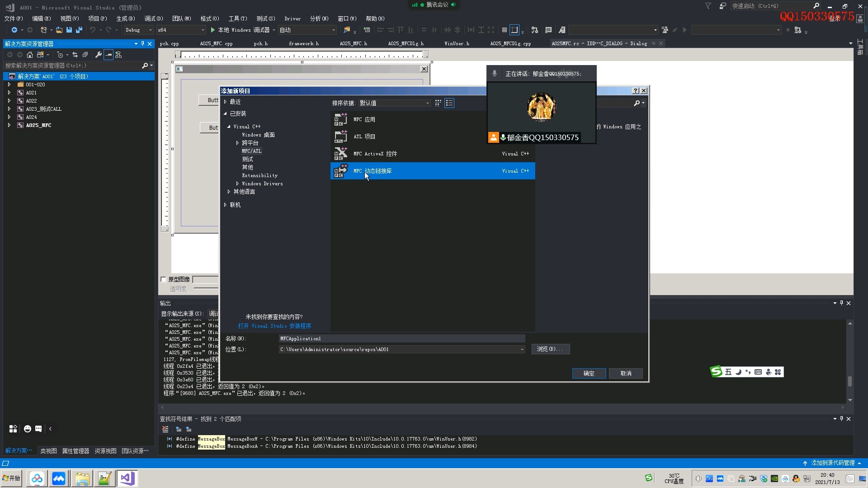Click the Home icon in Solution Explorer
Image resolution: width=868 pixels, height=488 pixels.
30,55
